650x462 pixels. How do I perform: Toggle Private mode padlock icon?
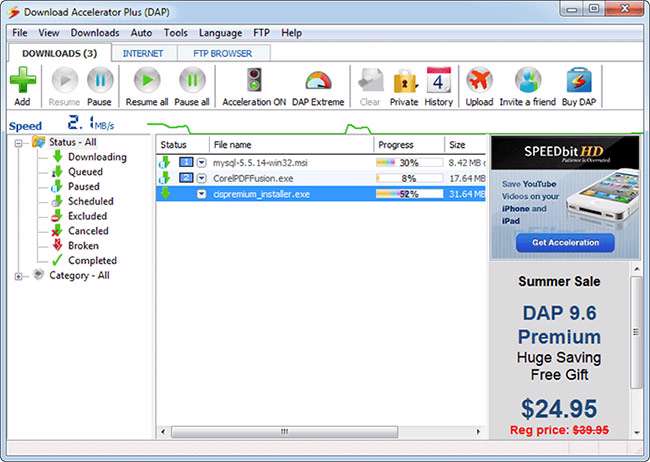[404, 80]
